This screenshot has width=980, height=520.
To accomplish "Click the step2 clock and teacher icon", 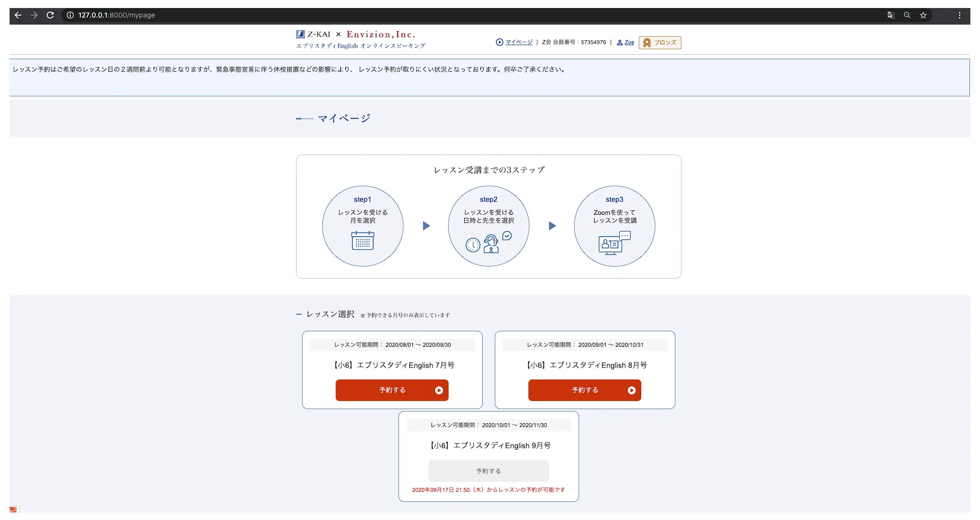I will (x=489, y=242).
